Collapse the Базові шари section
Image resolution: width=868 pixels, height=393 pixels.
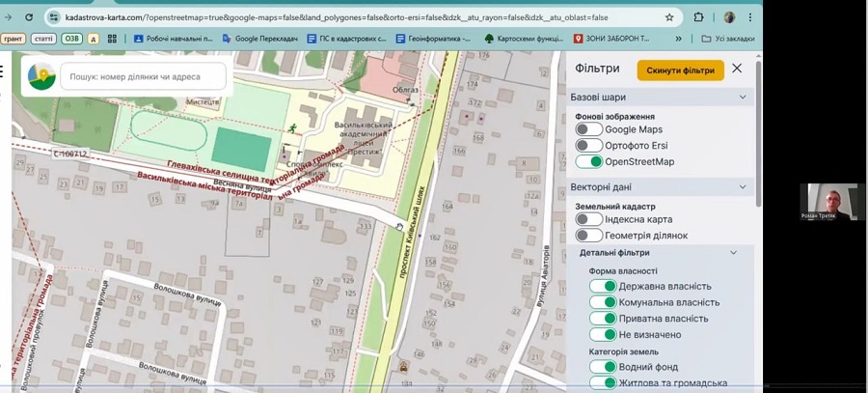[743, 98]
